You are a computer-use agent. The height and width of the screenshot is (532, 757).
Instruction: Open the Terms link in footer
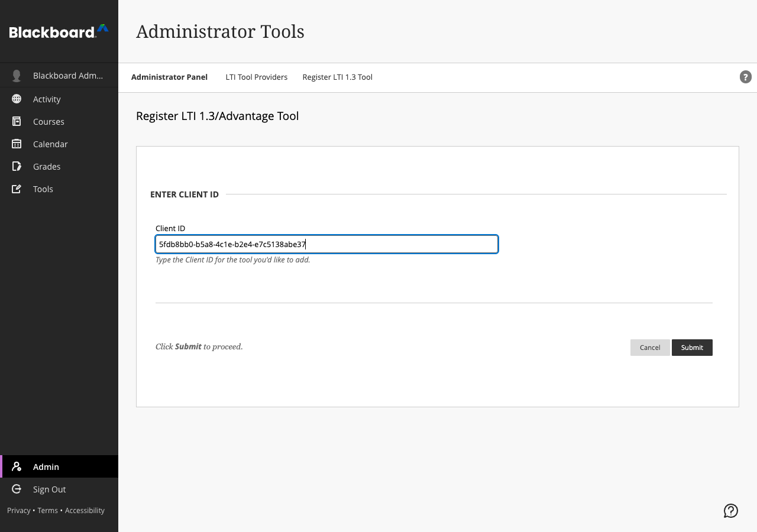[x=47, y=511]
